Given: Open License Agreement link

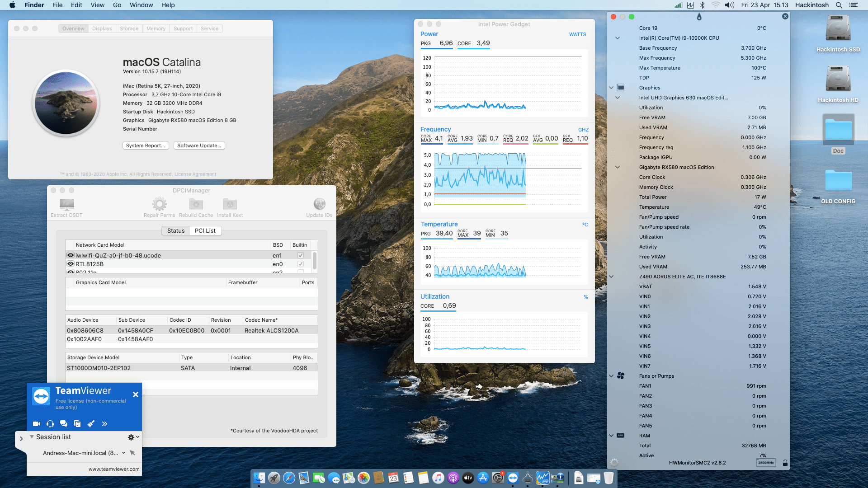Looking at the screenshot, I should 195,174.
